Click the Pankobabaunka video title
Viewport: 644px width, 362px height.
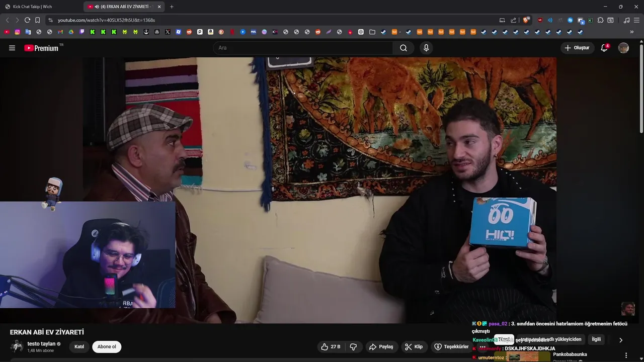point(570,354)
